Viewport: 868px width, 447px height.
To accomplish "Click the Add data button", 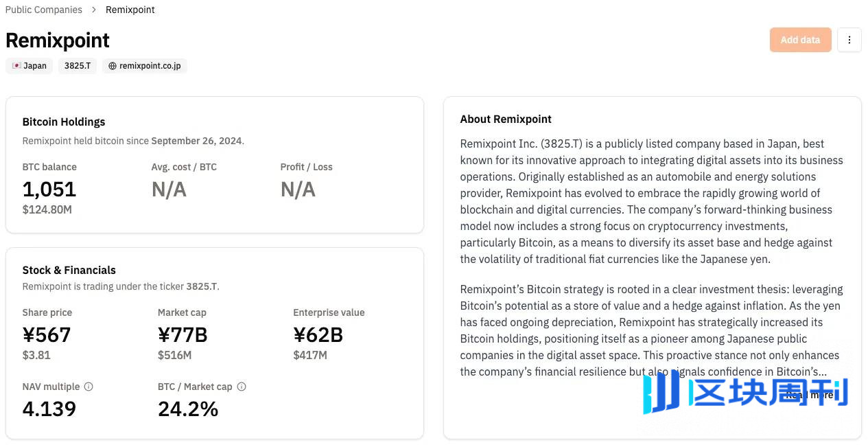I will [x=800, y=40].
